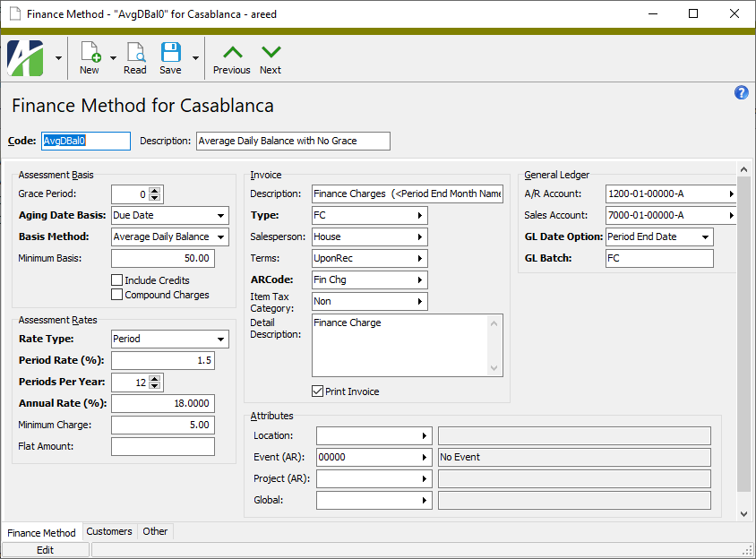
Task: Select the Finance Method tab
Action: tap(41, 533)
